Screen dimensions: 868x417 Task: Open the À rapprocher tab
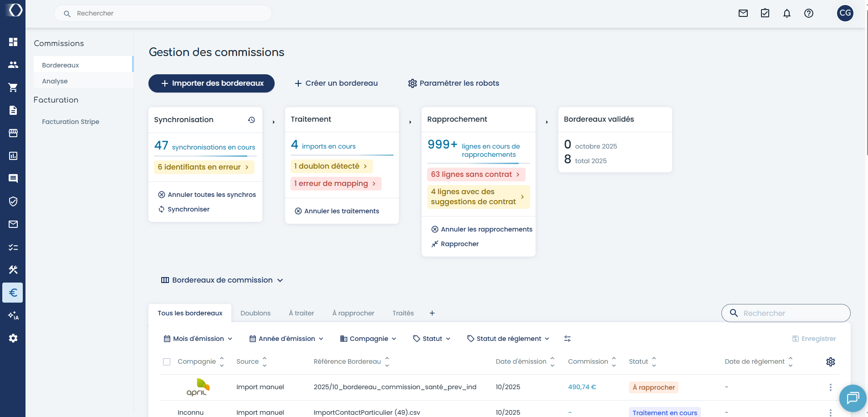click(353, 313)
